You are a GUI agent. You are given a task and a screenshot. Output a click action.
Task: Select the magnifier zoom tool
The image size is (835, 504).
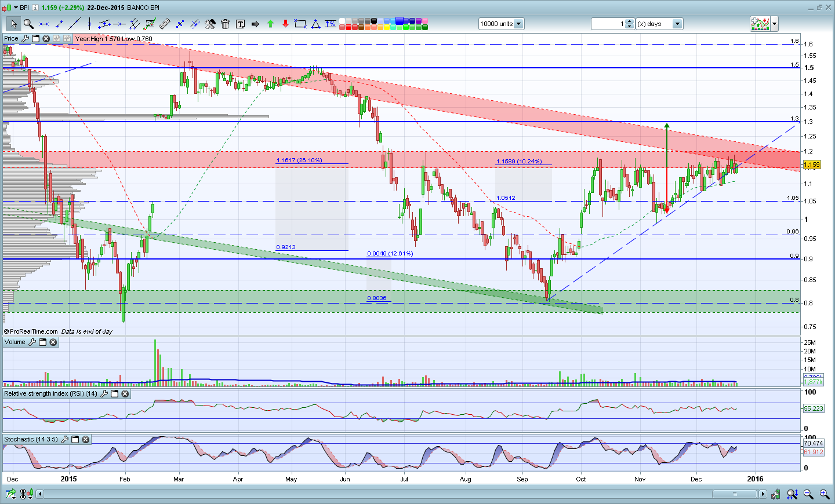[28, 24]
